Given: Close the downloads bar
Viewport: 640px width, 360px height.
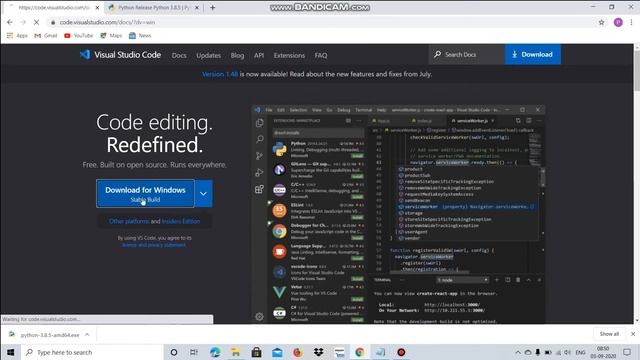Looking at the screenshot, I should coord(633,334).
